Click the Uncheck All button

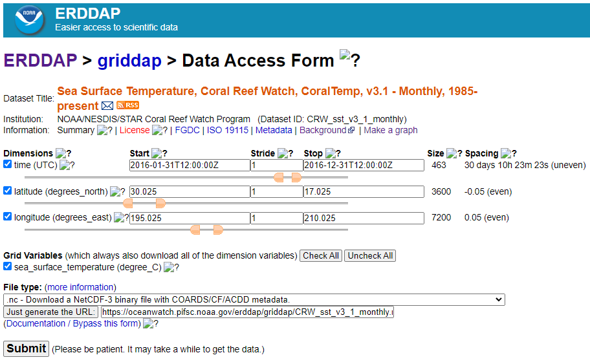(369, 255)
